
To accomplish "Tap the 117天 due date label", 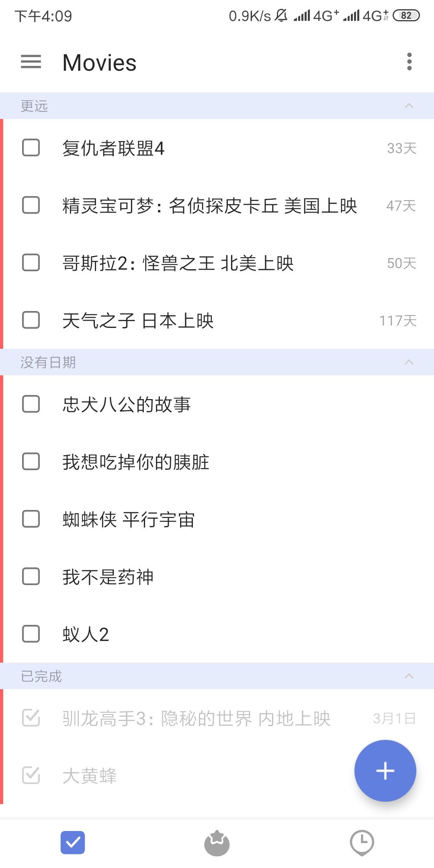I will 398,321.
